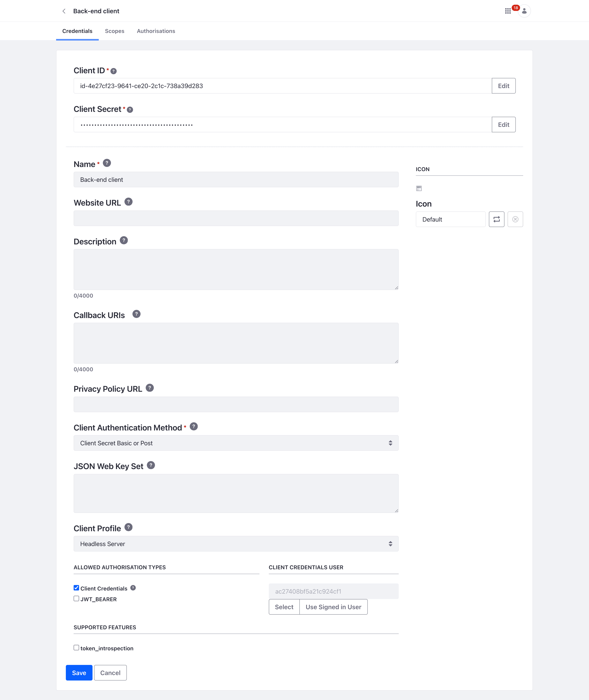Image resolution: width=589 pixels, height=700 pixels.
Task: Switch to the Scopes tab
Action: point(115,31)
